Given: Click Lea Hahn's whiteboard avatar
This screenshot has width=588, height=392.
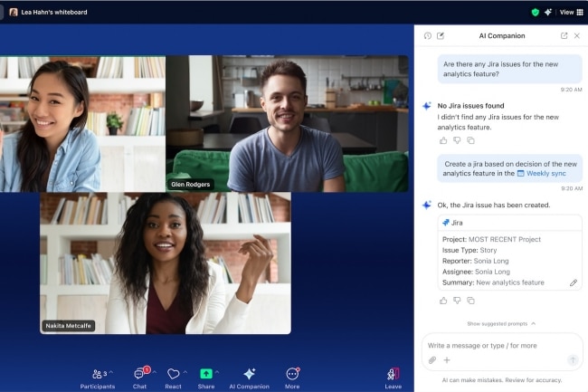Looking at the screenshot, I should tap(14, 13).
